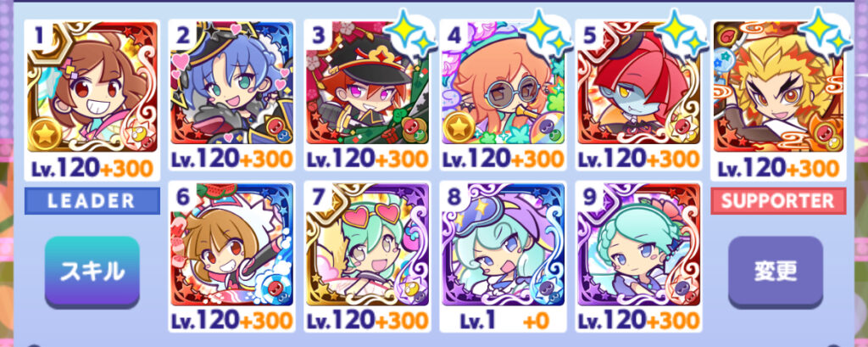Tap the sparkle badge on card 3
The width and height of the screenshot is (868, 347).
(410, 34)
